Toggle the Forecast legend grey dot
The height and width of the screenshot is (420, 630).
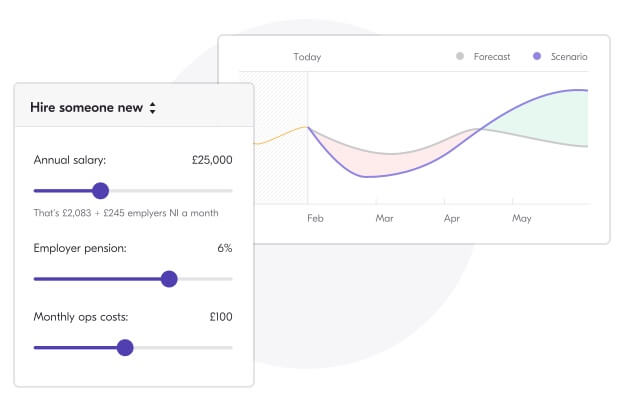click(460, 56)
